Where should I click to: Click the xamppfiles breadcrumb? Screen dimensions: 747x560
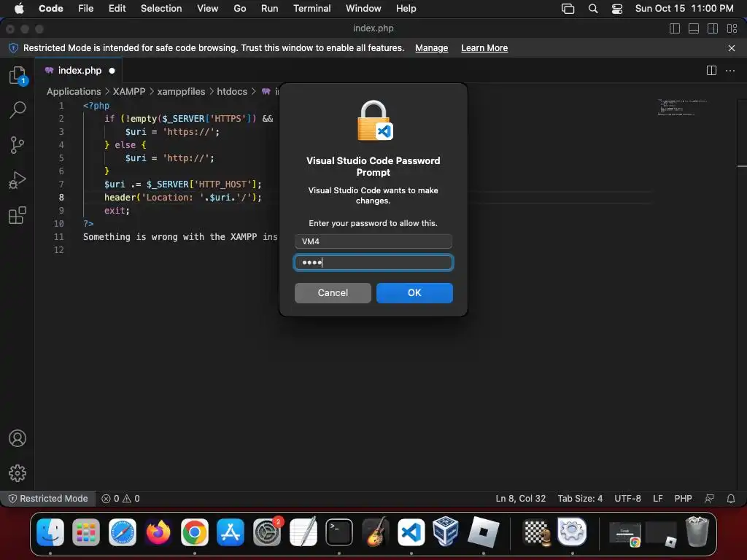[x=181, y=91]
